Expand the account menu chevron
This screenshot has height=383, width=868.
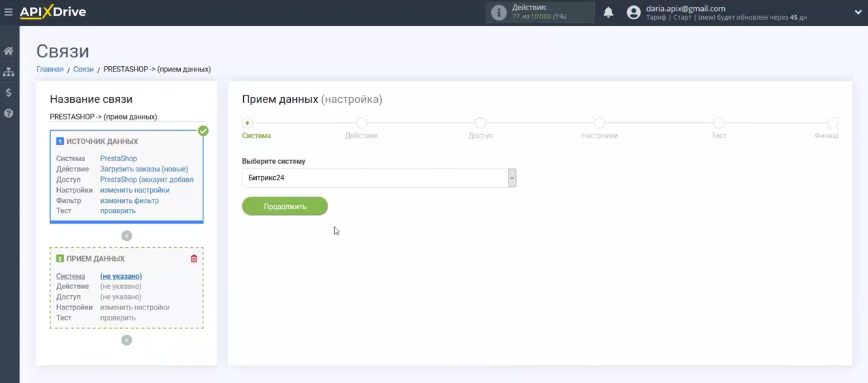pos(858,12)
